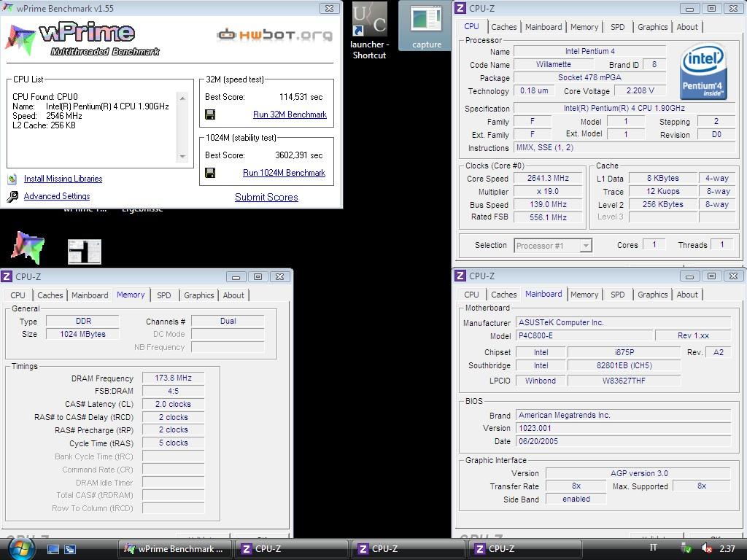Switch to Caches tab in Mainboard CPU-Z window
The width and height of the screenshot is (747, 560).
(503, 295)
